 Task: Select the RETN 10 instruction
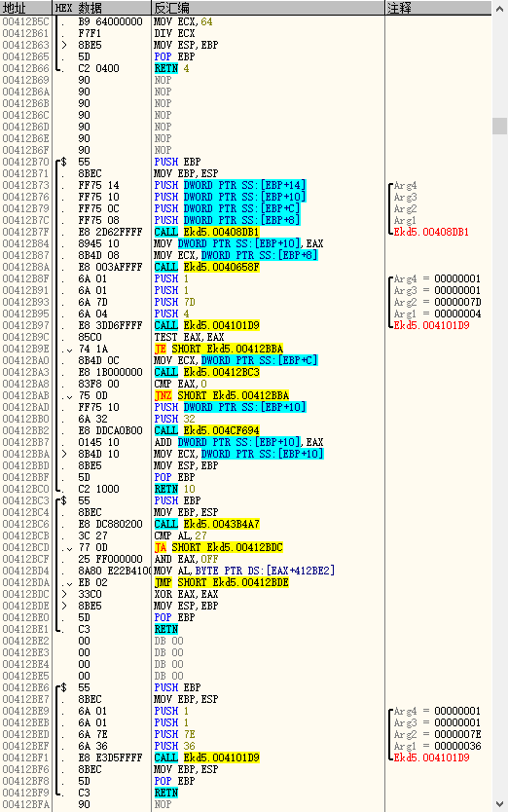(x=174, y=489)
